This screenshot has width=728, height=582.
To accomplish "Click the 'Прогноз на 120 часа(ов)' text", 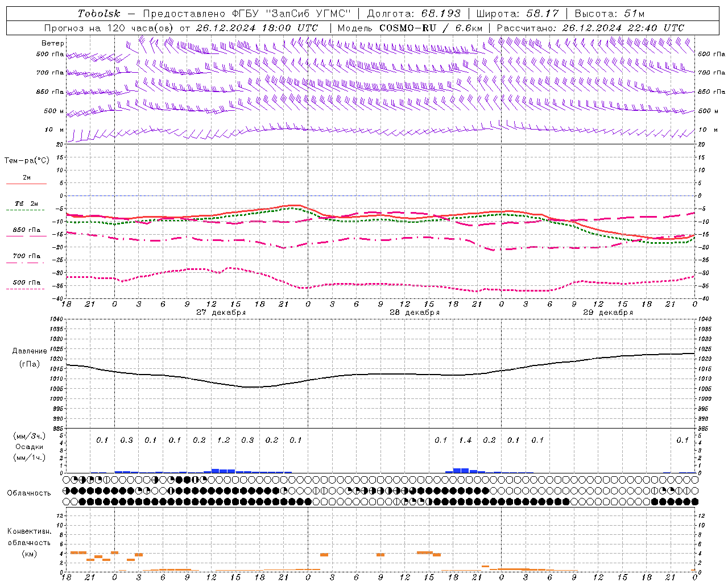I will [x=109, y=28].
